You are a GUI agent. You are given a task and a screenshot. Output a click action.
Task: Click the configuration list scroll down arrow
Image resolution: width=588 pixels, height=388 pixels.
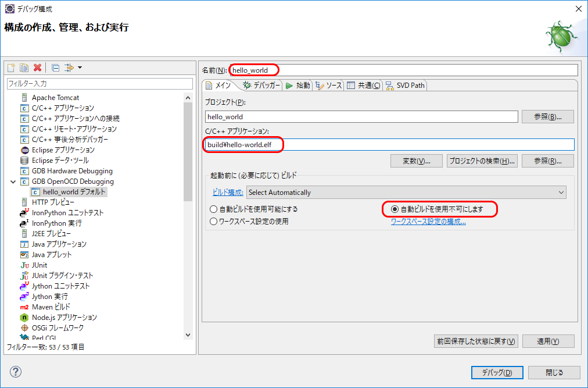tap(188, 334)
